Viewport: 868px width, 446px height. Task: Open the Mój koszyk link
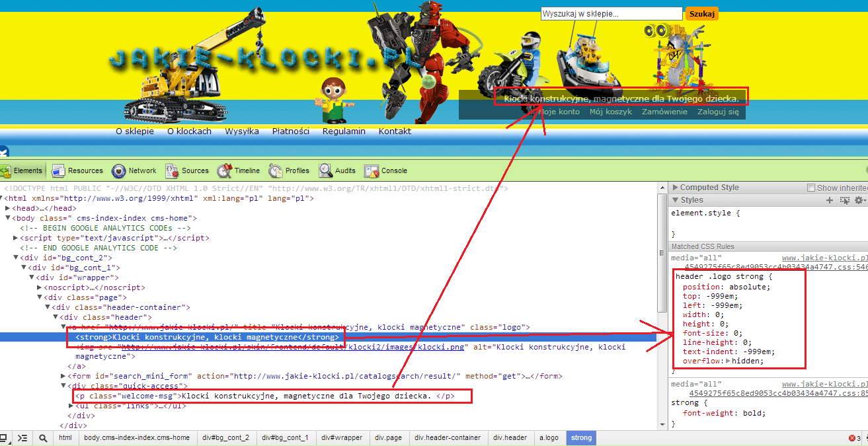coord(611,112)
